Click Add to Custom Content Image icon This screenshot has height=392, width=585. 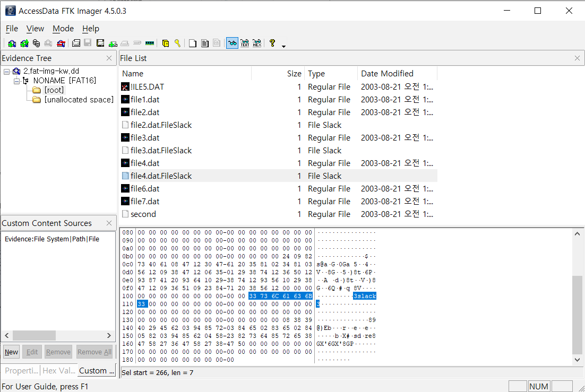tap(113, 43)
